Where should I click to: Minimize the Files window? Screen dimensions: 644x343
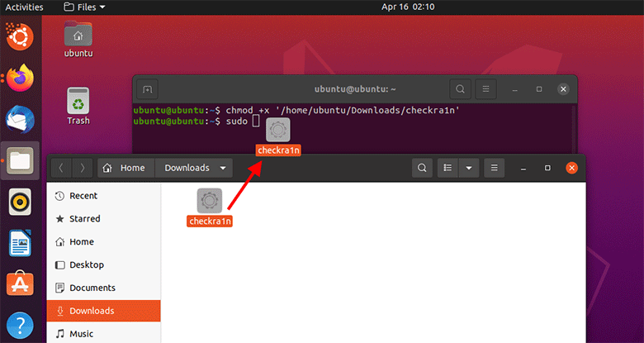(523, 168)
